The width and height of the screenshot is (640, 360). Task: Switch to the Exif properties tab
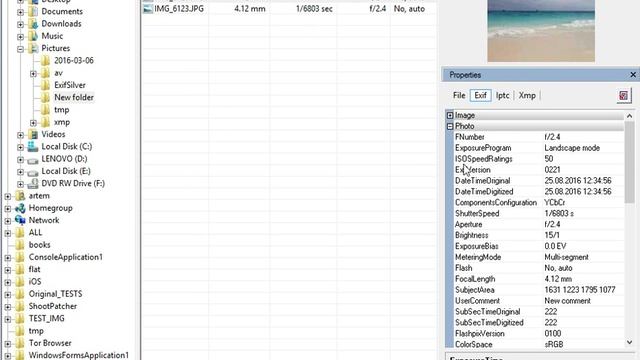pos(480,96)
